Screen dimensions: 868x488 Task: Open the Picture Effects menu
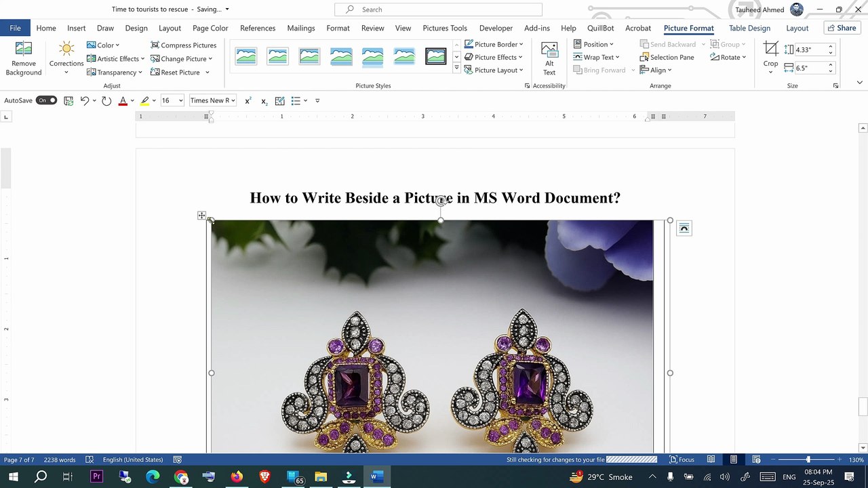(494, 57)
